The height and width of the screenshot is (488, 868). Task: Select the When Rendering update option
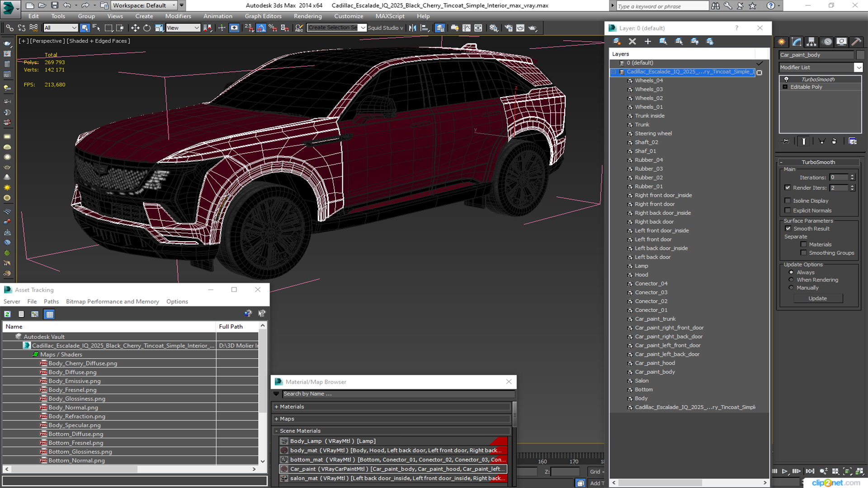(x=791, y=280)
